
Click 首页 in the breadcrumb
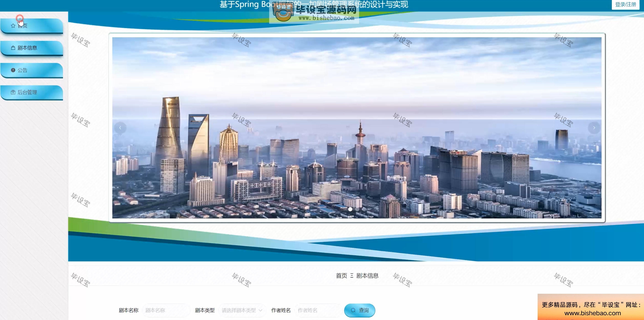click(x=342, y=275)
